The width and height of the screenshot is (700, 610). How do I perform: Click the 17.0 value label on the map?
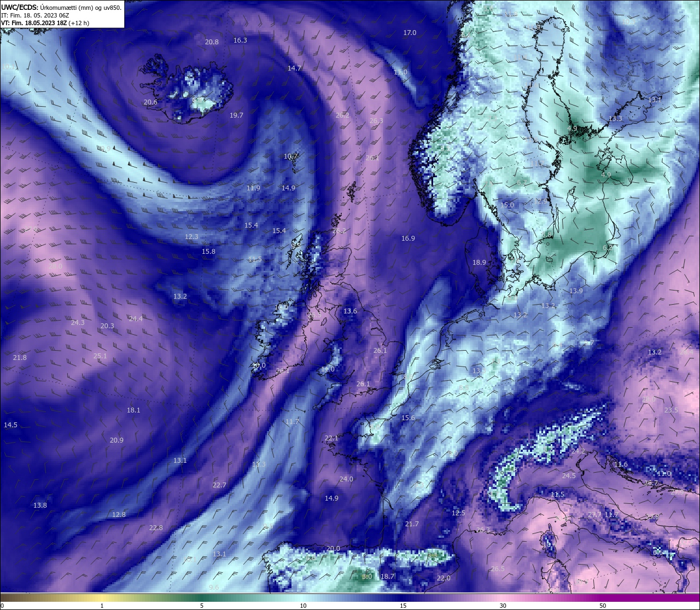point(410,33)
